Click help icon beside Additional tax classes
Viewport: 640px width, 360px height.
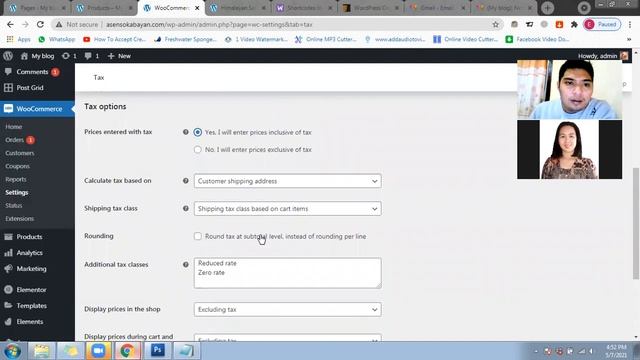(x=186, y=264)
